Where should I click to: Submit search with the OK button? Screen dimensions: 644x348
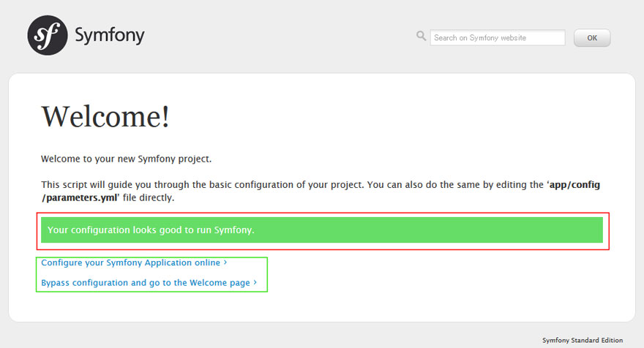(x=592, y=38)
